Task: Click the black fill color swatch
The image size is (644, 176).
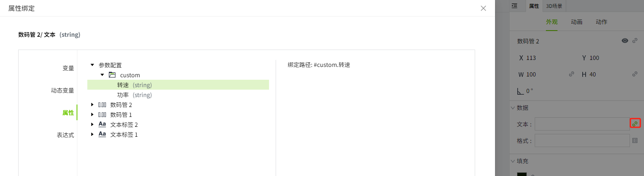Action: pyautogui.click(x=521, y=174)
